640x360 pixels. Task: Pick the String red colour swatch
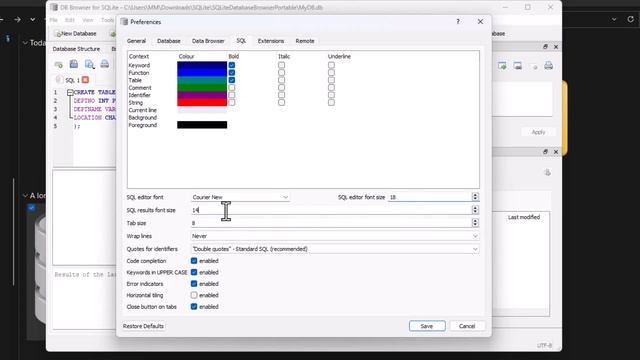202,102
